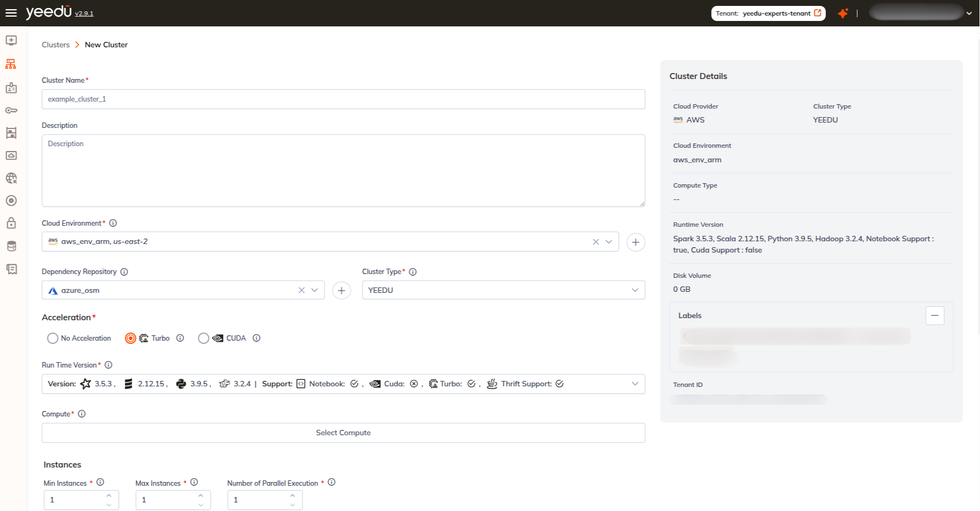This screenshot has width=980, height=511.
Task: Collapse the Labels panel in Cluster Details
Action: pyautogui.click(x=935, y=315)
